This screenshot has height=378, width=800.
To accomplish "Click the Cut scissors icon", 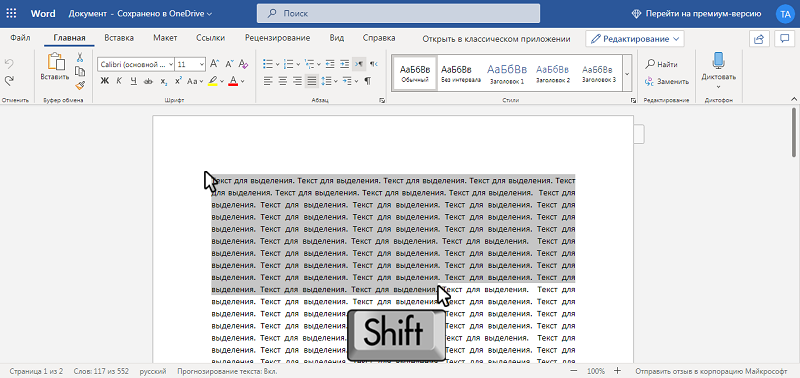I will [x=80, y=58].
